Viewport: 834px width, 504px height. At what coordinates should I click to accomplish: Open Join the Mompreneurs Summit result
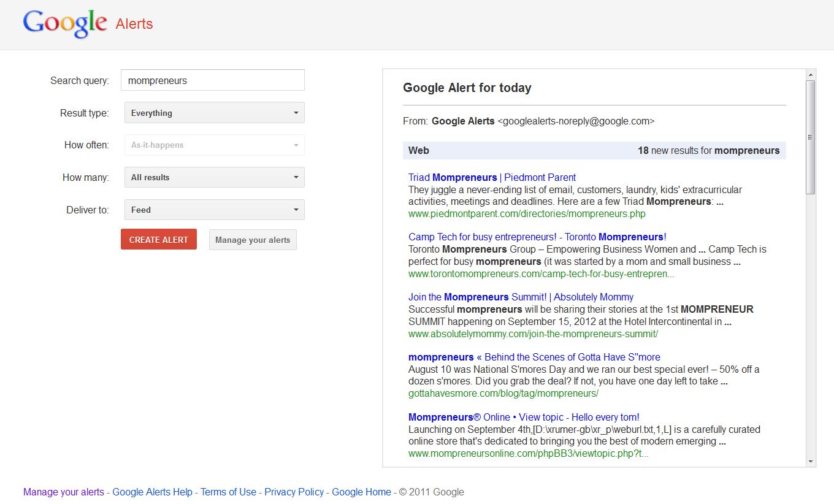click(521, 297)
